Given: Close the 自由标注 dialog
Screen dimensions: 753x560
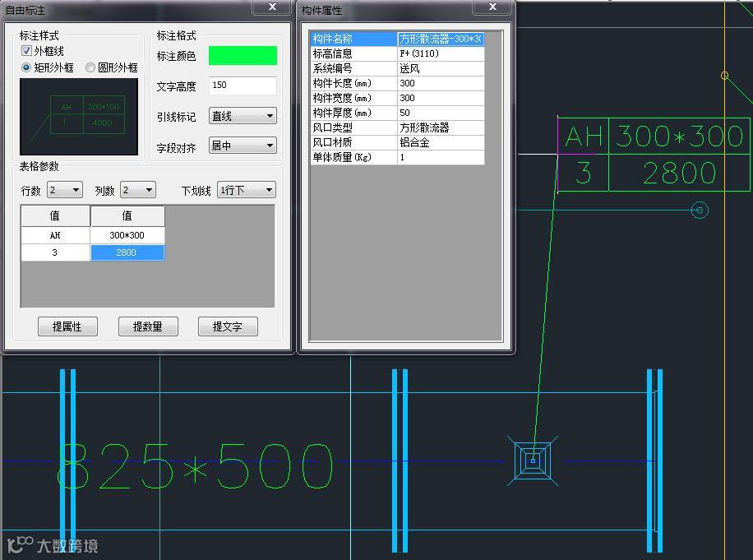Looking at the screenshot, I should [x=272, y=7].
